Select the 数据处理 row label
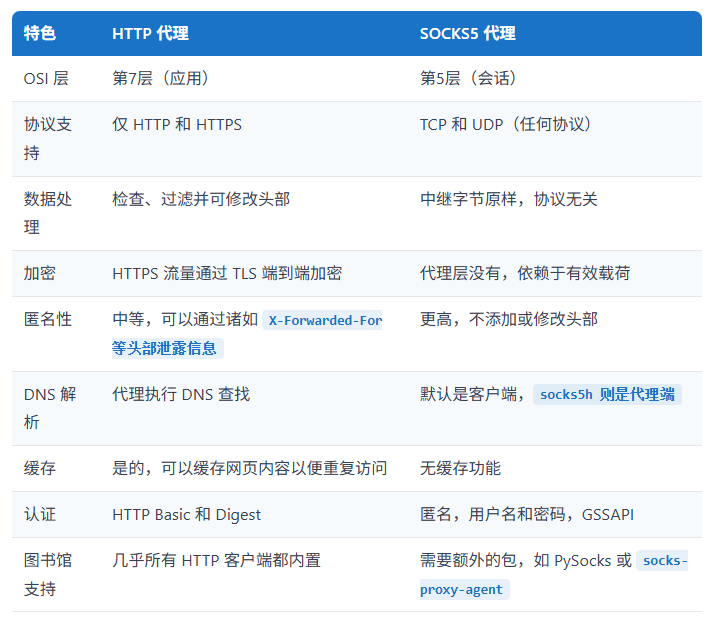The image size is (724, 621). pos(48,213)
